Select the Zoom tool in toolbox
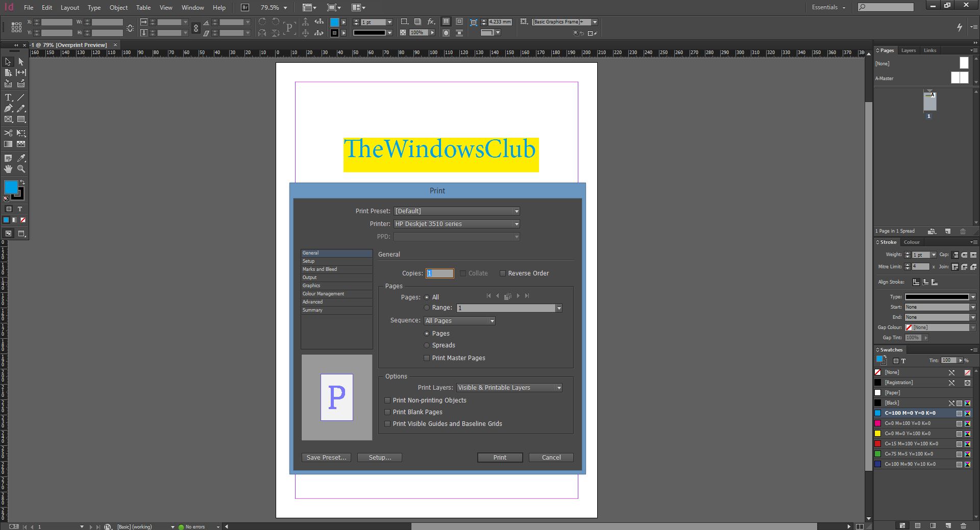 click(x=21, y=169)
